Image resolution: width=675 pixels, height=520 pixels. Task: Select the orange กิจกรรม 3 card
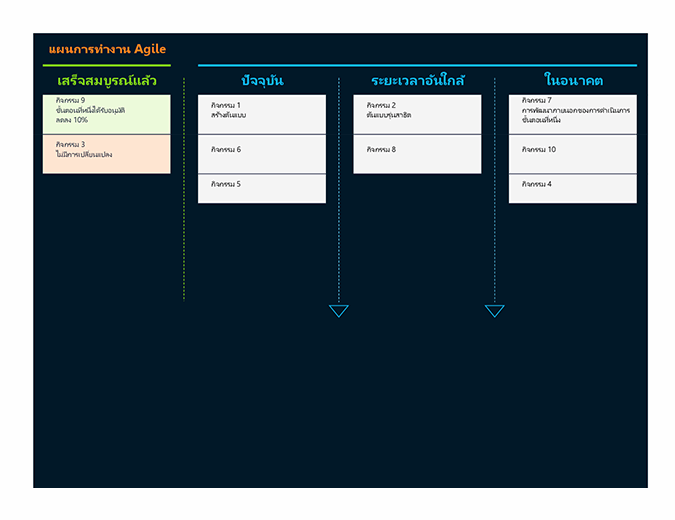[x=107, y=154]
